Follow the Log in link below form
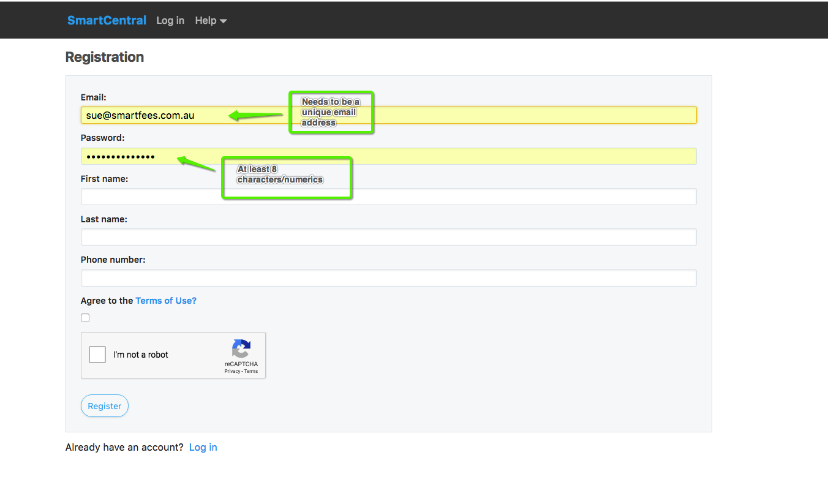Viewport: 828px width, 504px height. pos(203,447)
